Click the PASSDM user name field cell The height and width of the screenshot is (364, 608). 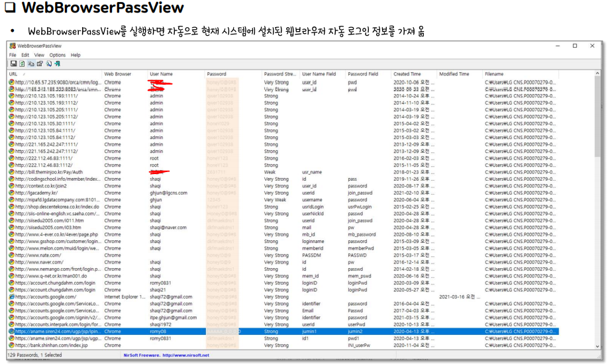coord(313,255)
